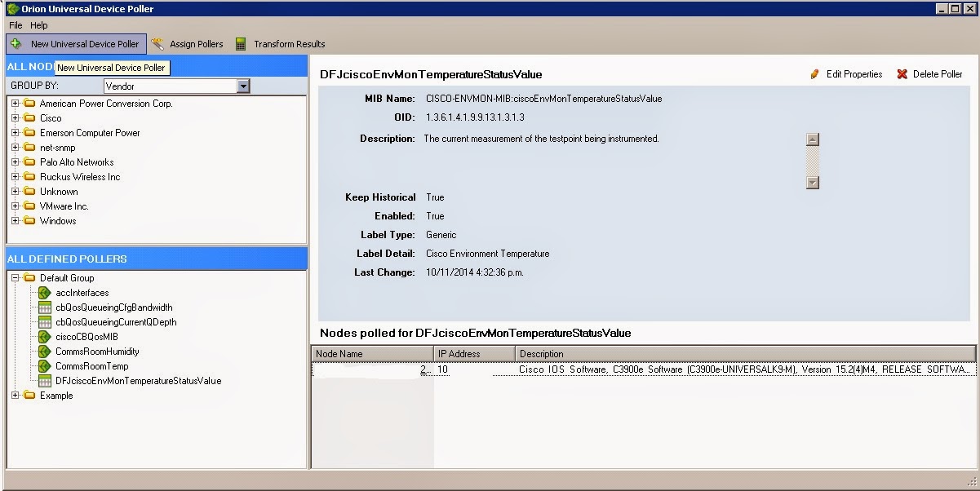Select the ciscoCBQosMIB poller

86,337
